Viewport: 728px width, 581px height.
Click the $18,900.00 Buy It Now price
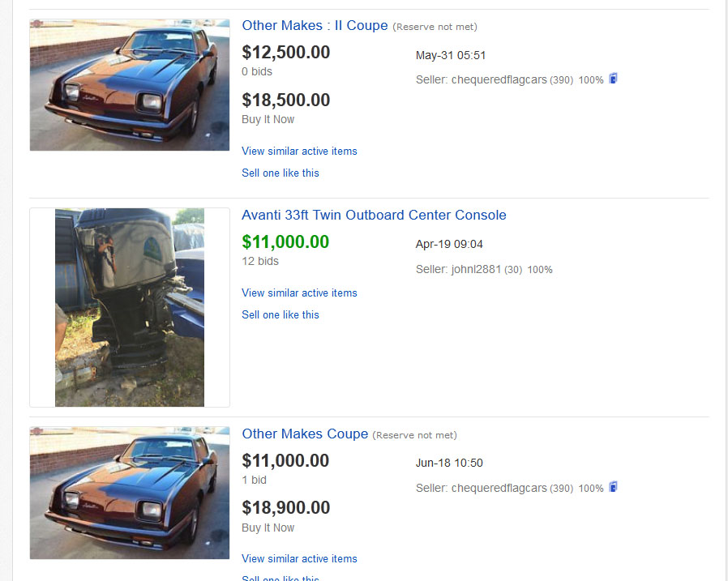(x=285, y=508)
